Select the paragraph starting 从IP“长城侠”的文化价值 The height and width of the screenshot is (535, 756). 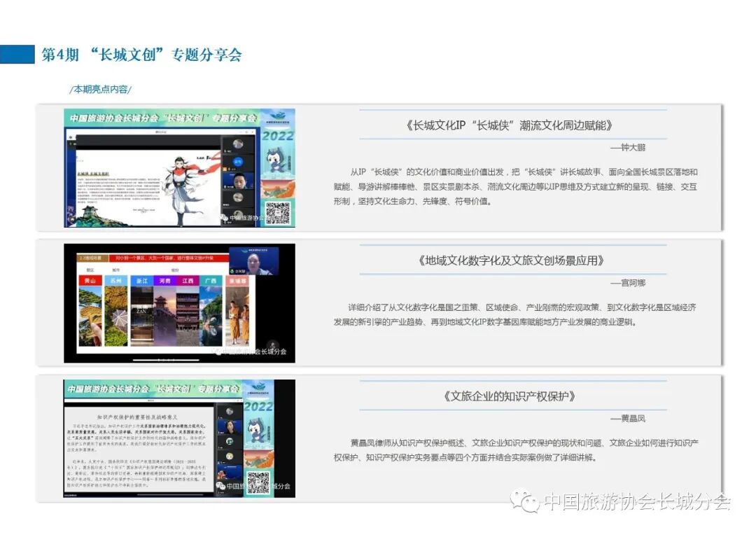515,187
